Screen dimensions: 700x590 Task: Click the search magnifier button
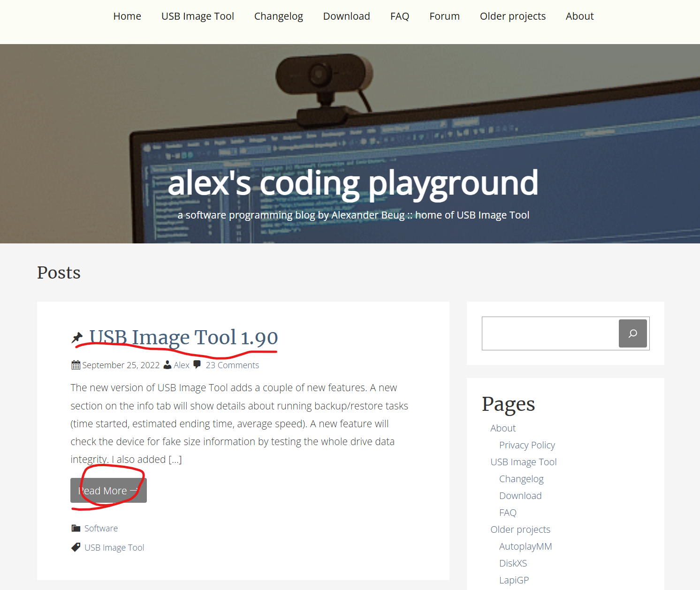click(632, 333)
